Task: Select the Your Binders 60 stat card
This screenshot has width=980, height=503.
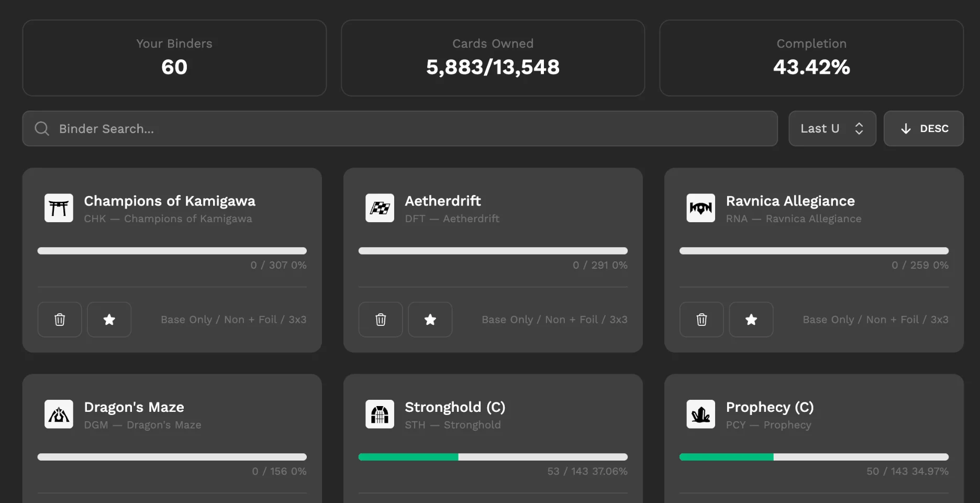Action: (x=174, y=58)
